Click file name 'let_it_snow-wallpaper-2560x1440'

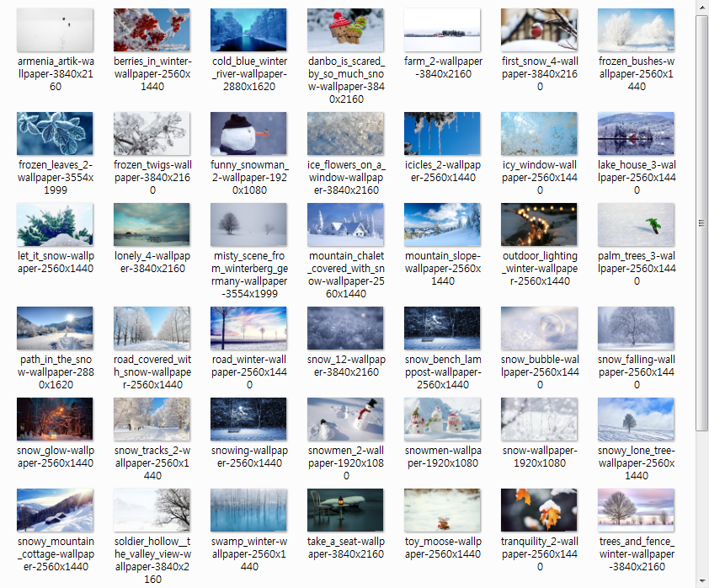coord(56,262)
